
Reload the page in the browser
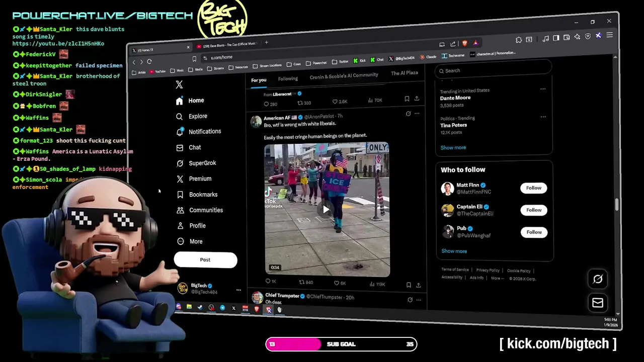pyautogui.click(x=149, y=61)
